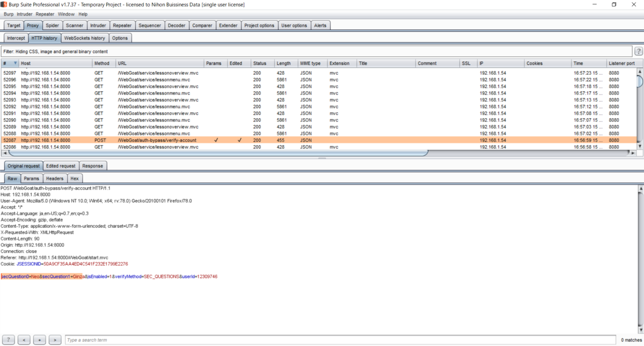Click the search help question mark button
The image size is (644, 346).
tap(9, 340)
